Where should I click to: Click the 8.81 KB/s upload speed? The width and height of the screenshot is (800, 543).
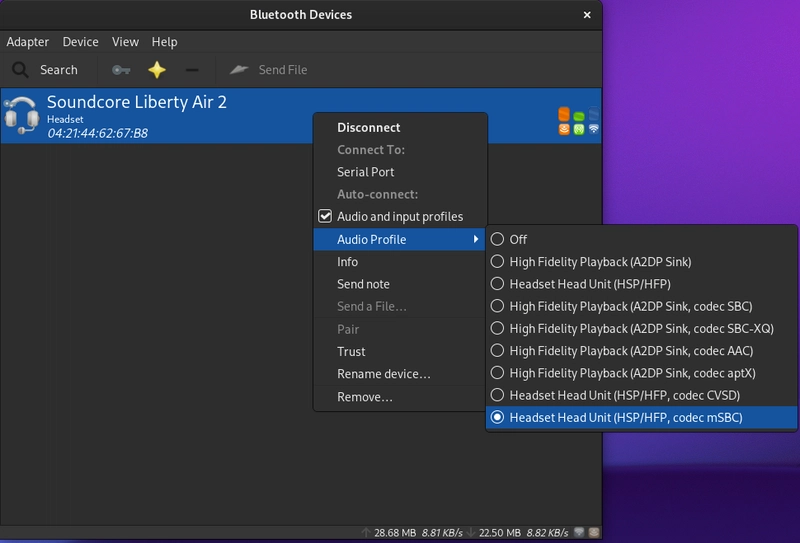(x=442, y=533)
